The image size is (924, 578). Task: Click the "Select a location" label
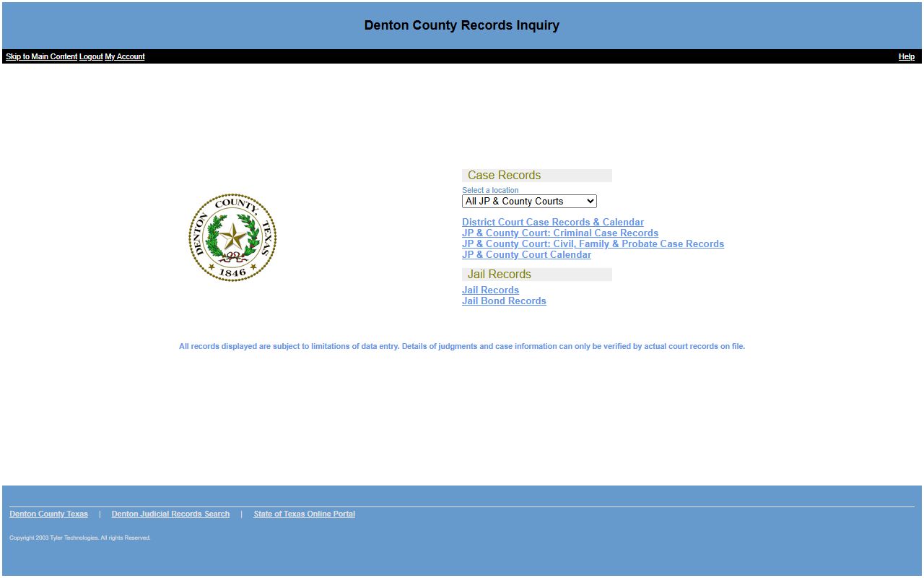[490, 191]
